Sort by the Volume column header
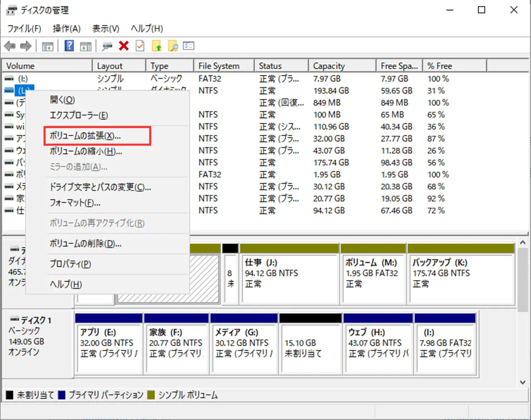Viewport: 531px width, 420px height. click(x=47, y=66)
